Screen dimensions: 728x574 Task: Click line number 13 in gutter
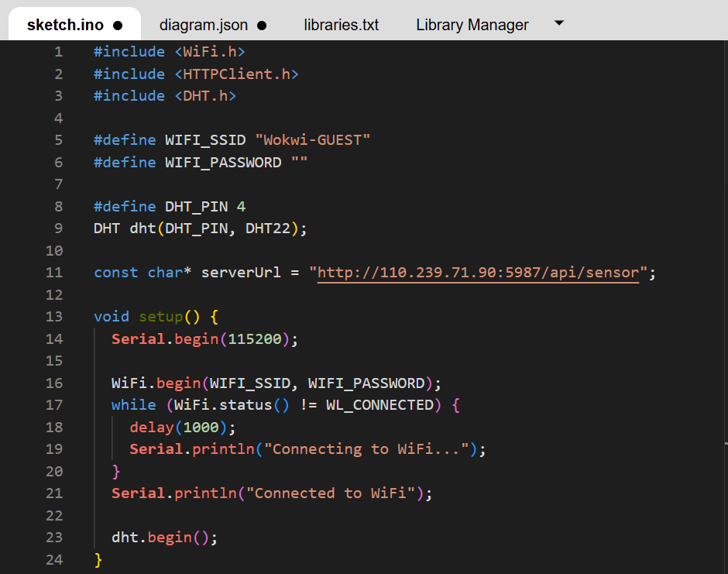pos(54,317)
